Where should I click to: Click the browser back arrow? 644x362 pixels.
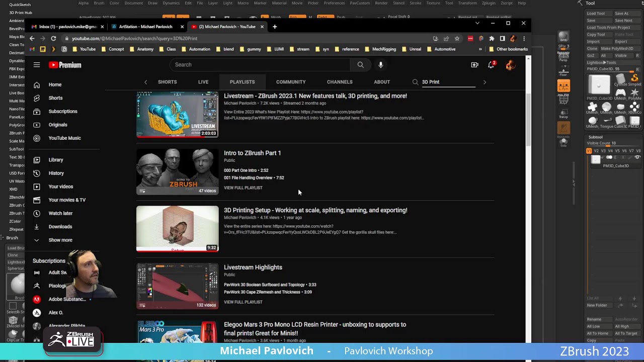[32, 38]
